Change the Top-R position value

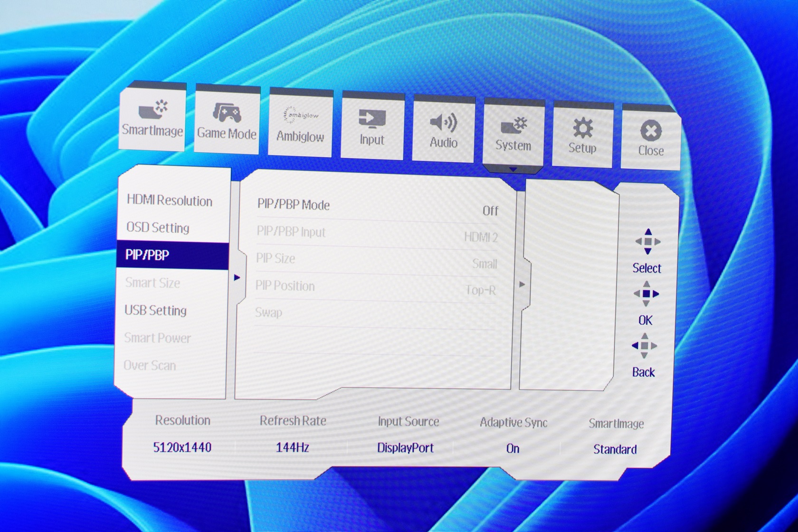pos(481,290)
